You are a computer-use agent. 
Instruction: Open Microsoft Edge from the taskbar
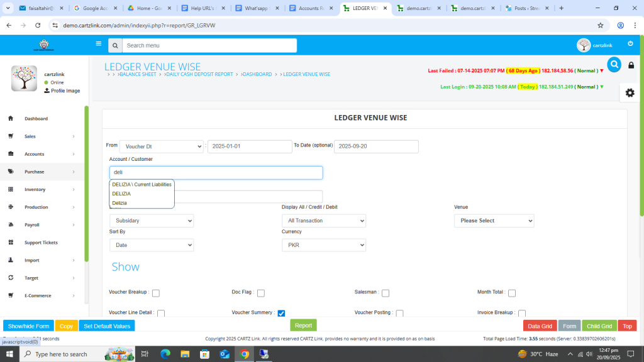(165, 354)
